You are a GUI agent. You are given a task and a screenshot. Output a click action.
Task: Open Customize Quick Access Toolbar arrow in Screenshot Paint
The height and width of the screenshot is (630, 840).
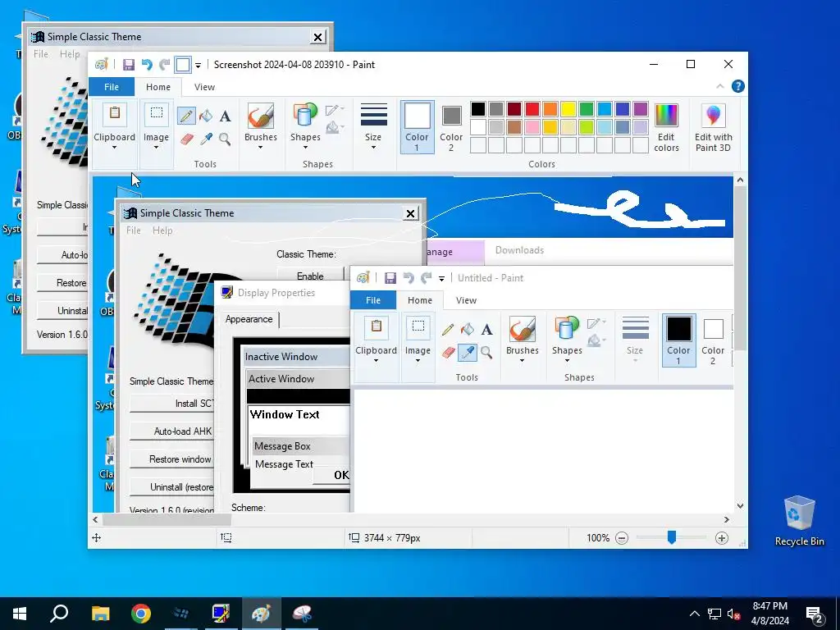(x=198, y=66)
